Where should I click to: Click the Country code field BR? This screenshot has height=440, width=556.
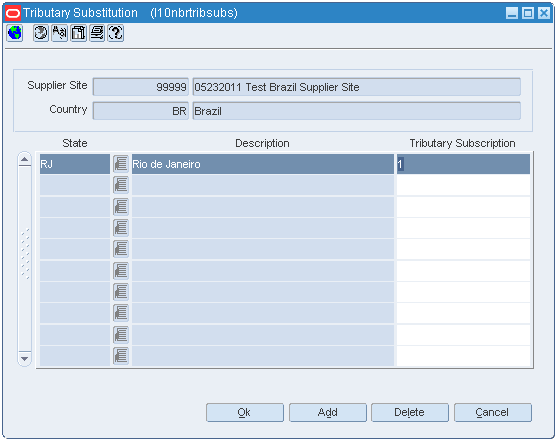pyautogui.click(x=141, y=111)
